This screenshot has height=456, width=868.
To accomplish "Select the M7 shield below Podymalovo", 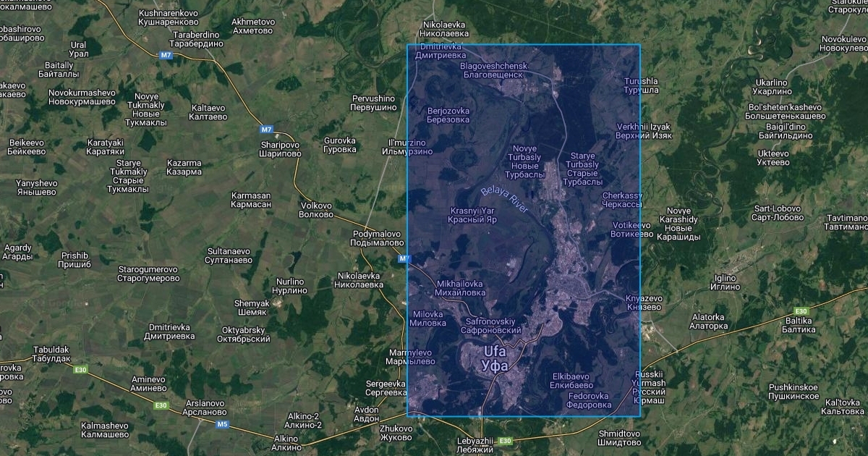I will 404,259.
